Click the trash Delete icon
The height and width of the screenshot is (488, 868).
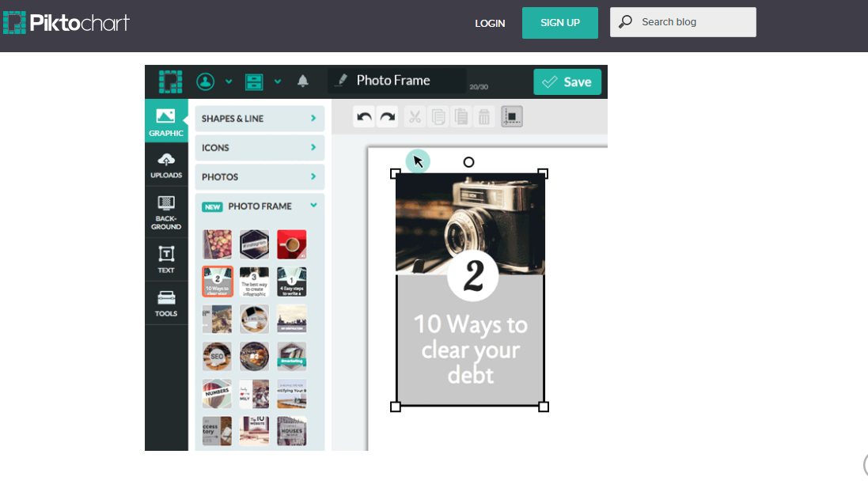[483, 117]
